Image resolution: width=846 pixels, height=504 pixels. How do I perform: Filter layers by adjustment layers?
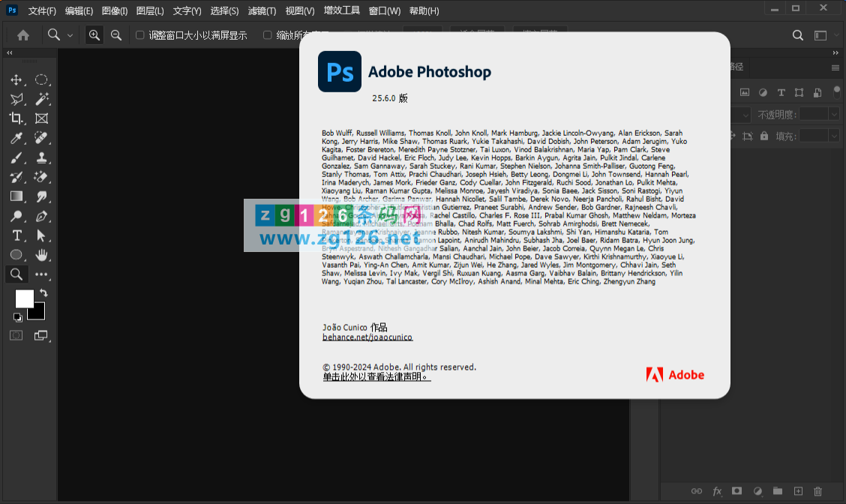[x=763, y=92]
